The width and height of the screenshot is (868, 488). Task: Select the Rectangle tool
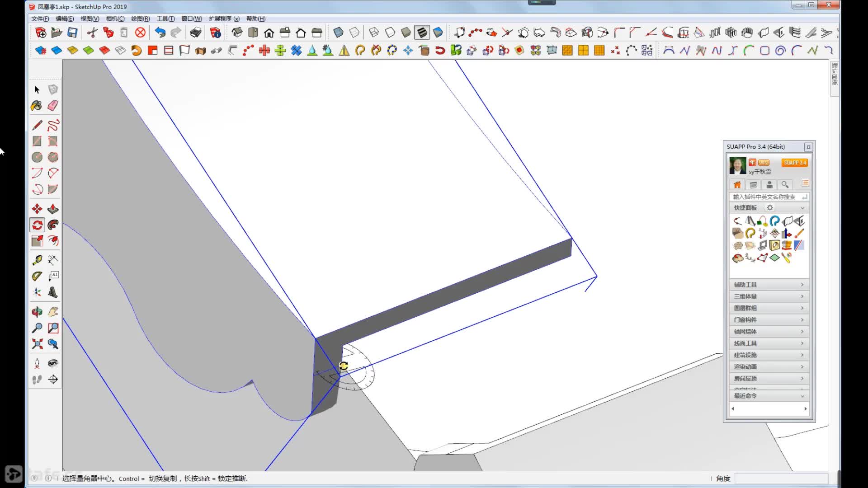tap(37, 141)
